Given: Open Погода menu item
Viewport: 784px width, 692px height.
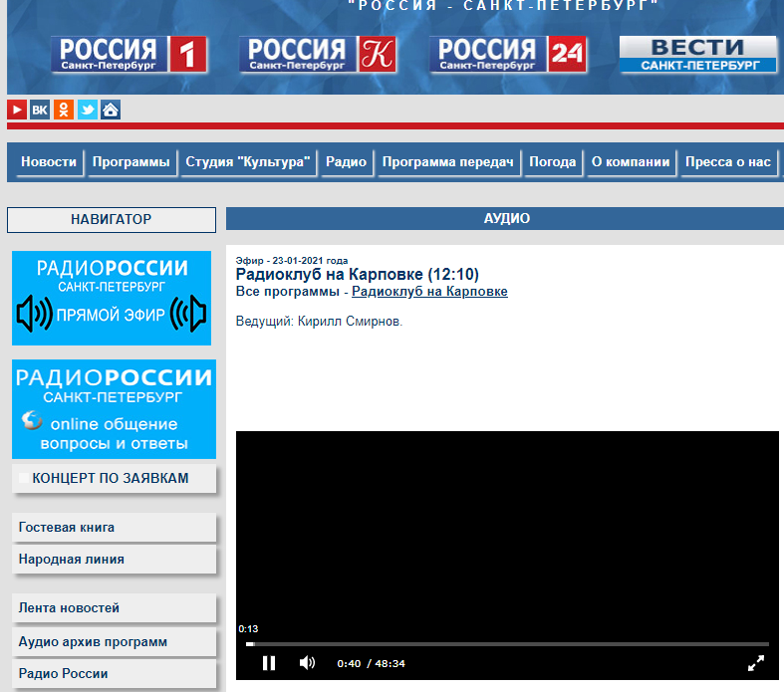Looking at the screenshot, I should click(x=553, y=162).
